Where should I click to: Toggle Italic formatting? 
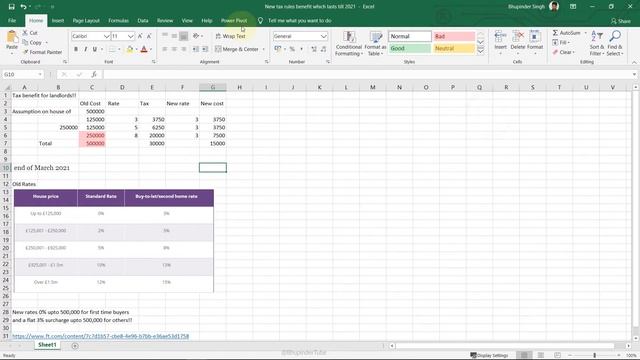(85, 49)
